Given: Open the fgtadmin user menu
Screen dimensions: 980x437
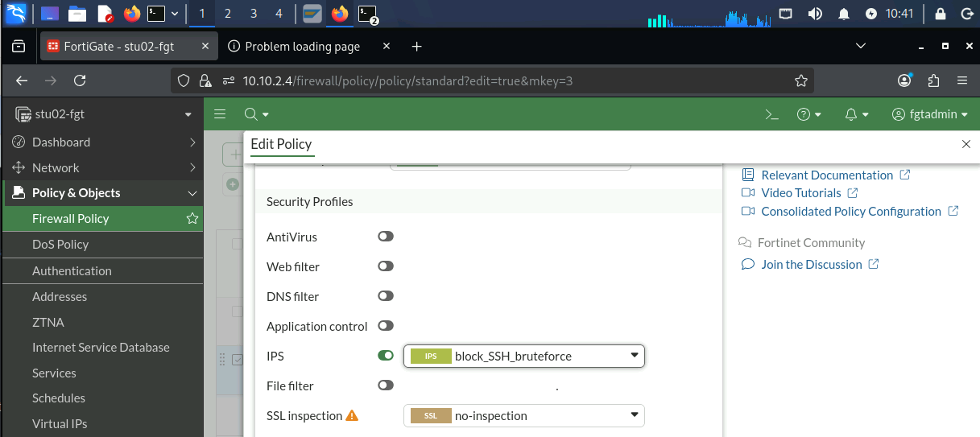Looking at the screenshot, I should 930,114.
